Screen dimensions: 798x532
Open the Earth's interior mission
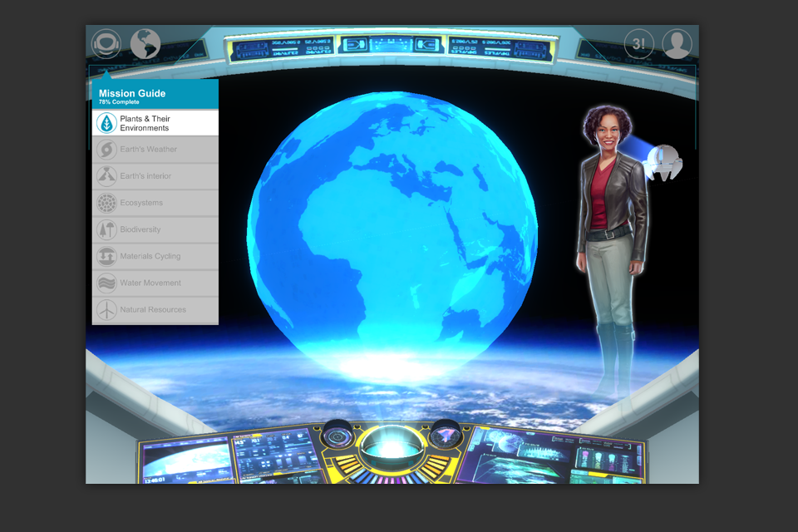155,176
